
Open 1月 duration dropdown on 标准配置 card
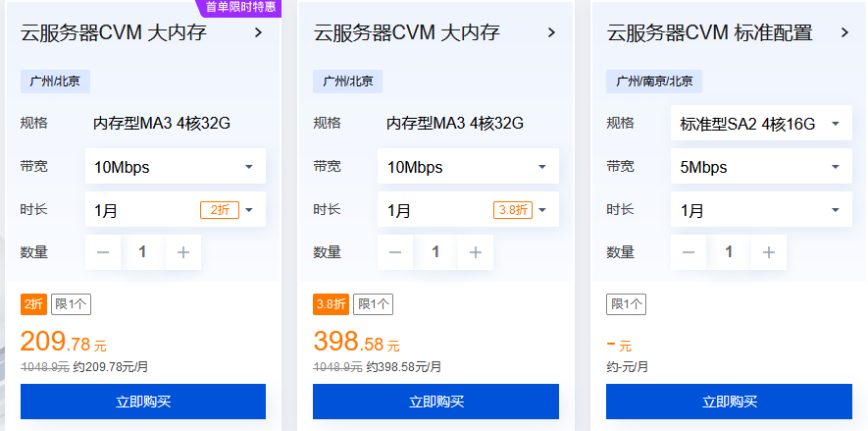[x=761, y=209]
